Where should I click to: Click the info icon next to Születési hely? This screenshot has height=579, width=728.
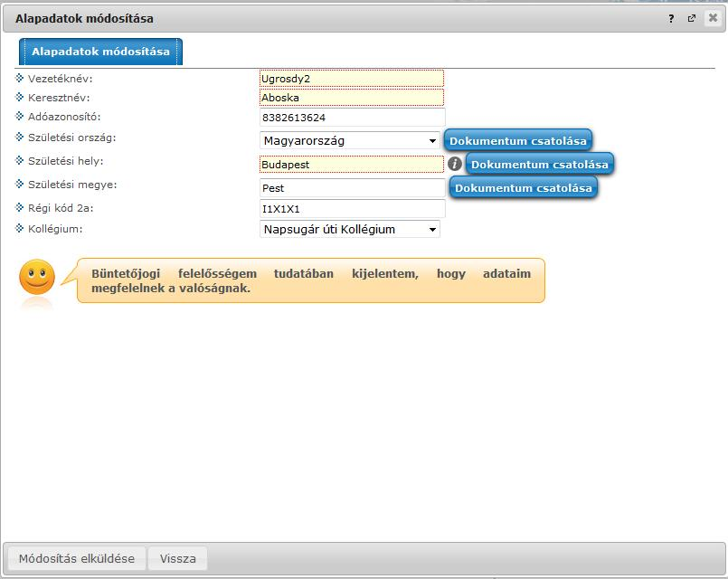455,164
